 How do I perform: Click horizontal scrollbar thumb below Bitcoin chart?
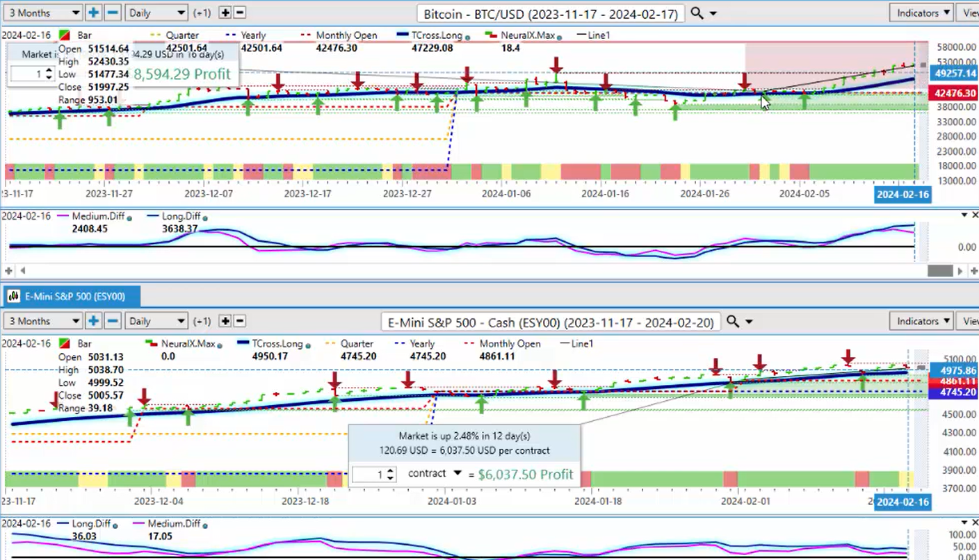coord(940,271)
